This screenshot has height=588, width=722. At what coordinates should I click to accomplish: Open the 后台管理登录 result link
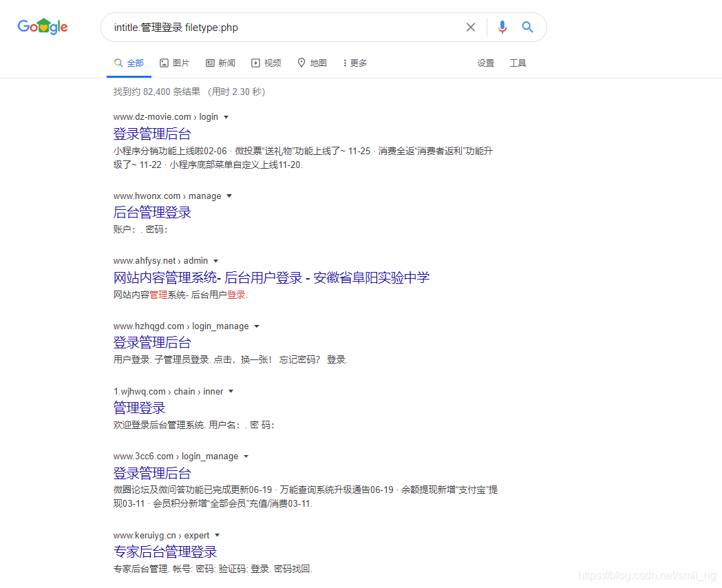(152, 212)
